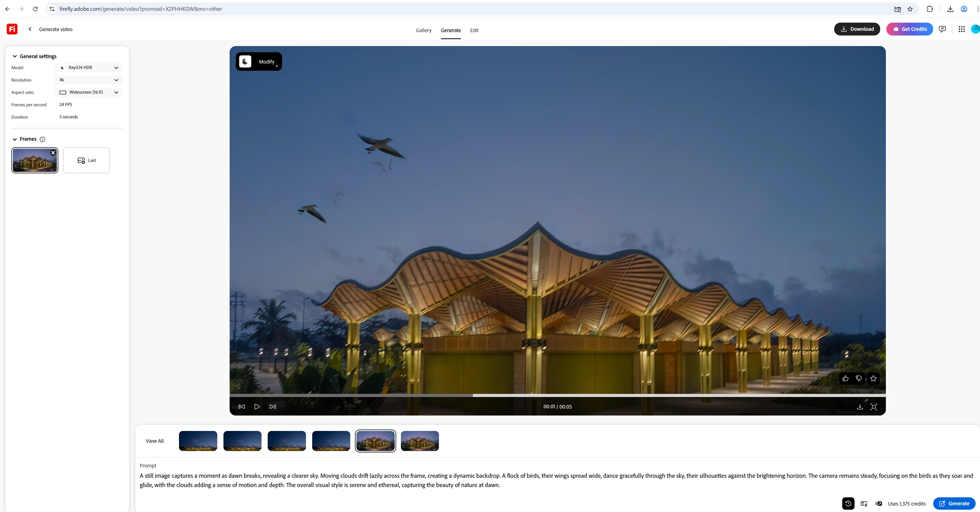Click the Get Credits button
980x512 pixels.
point(910,29)
